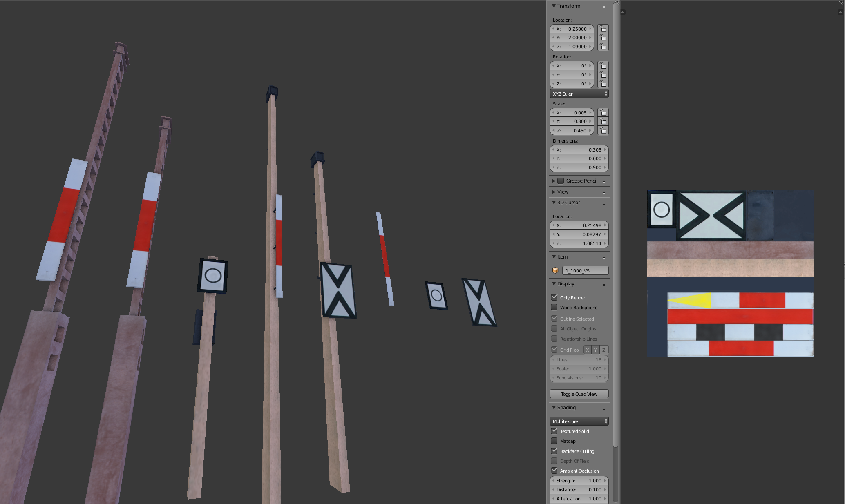Expand the Grease Pencil panel

[x=554, y=181]
